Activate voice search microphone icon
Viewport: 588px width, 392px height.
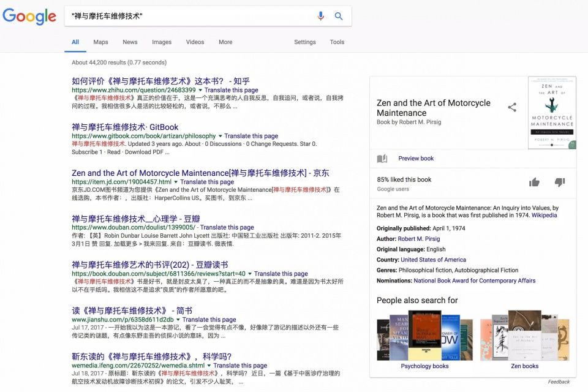(320, 16)
